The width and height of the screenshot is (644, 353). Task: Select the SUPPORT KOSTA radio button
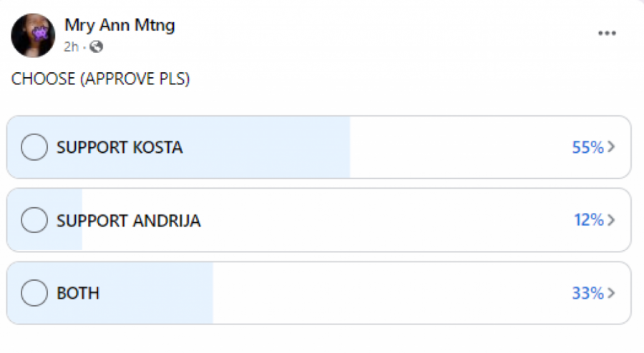click(34, 148)
